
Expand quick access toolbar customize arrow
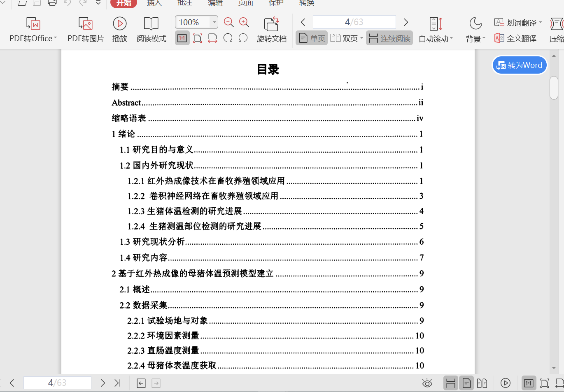(98, 3)
